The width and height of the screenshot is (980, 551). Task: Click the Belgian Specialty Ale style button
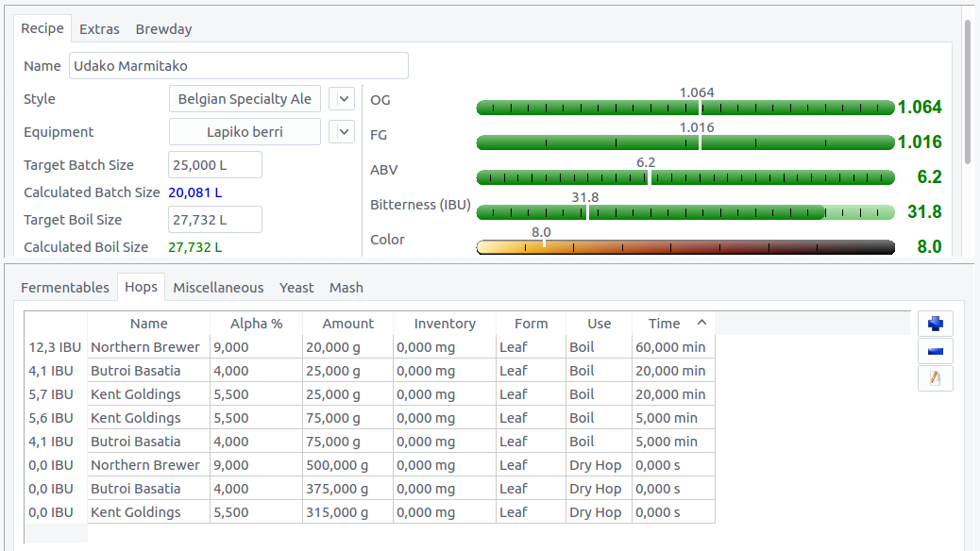pos(245,99)
